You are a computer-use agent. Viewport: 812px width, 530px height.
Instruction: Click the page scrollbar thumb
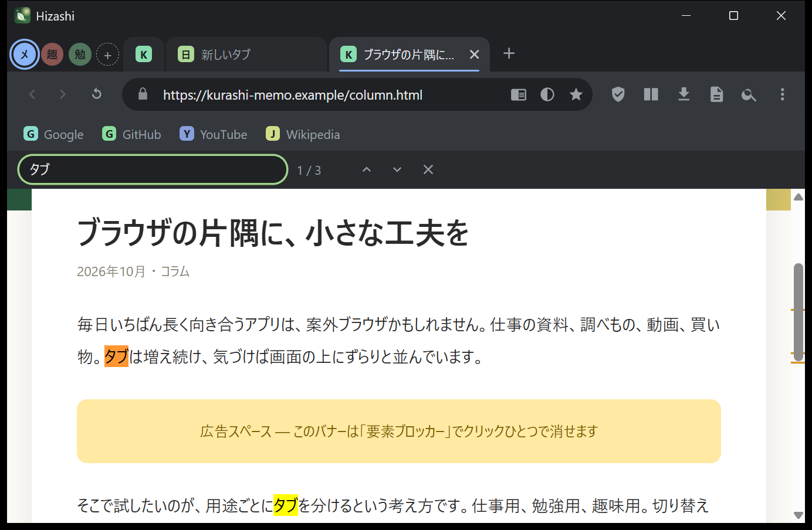(x=798, y=312)
